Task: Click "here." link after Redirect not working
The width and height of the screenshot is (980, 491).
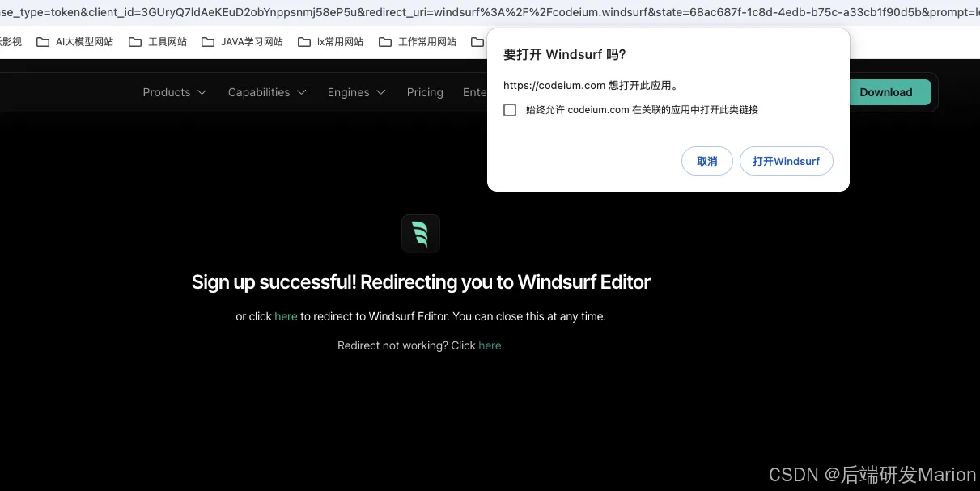Action: (490, 345)
